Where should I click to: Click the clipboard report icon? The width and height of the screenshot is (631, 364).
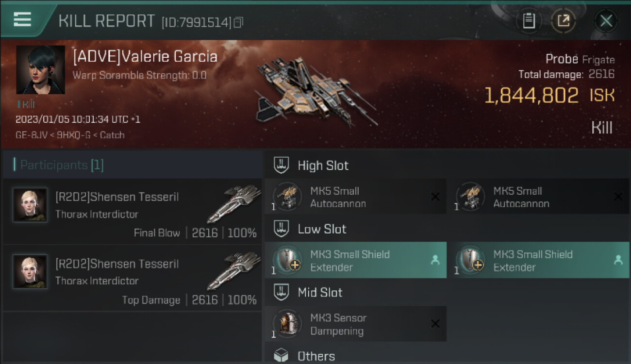pos(529,21)
